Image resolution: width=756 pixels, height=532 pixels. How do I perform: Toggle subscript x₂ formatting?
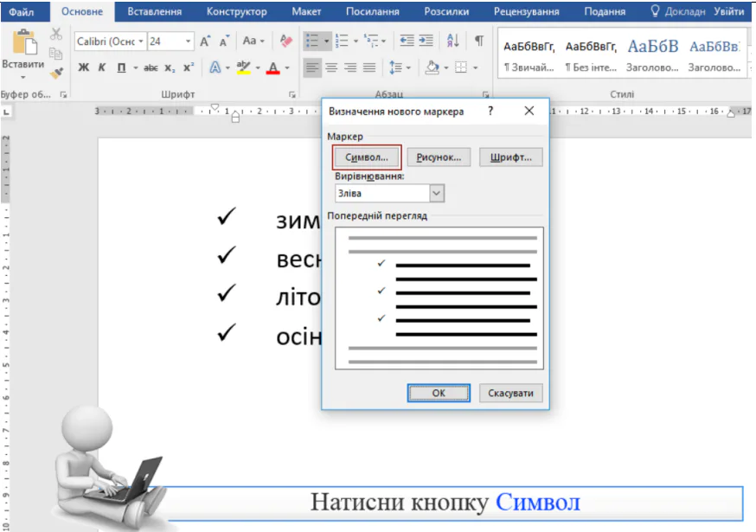pos(170,67)
